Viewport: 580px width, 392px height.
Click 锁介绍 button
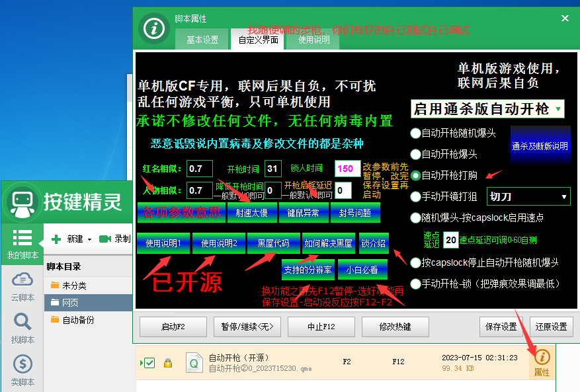[x=374, y=243]
